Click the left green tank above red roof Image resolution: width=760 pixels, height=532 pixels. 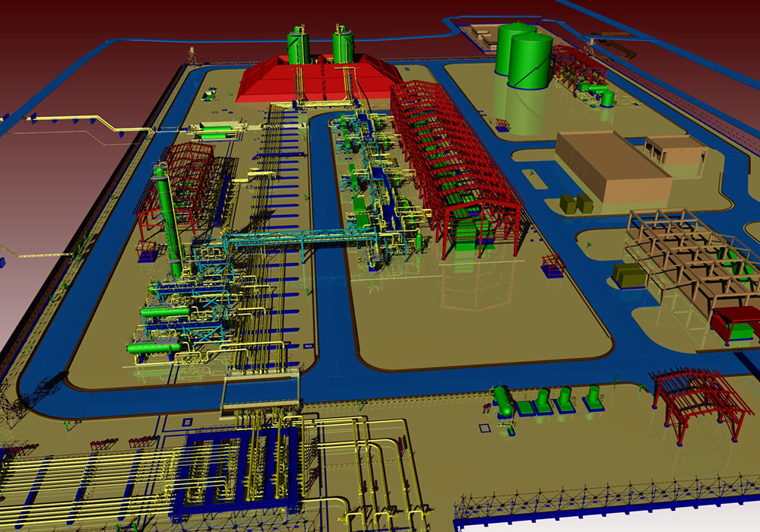tap(297, 46)
